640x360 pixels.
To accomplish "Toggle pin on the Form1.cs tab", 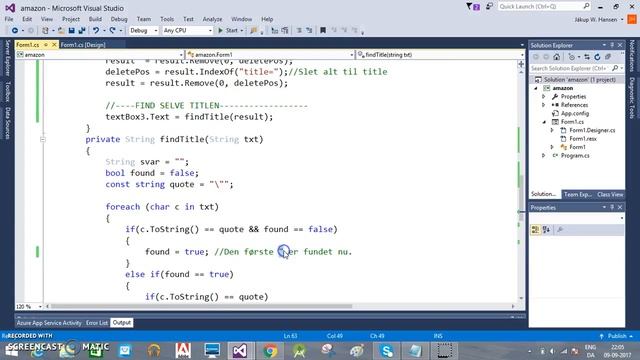I will (46, 44).
